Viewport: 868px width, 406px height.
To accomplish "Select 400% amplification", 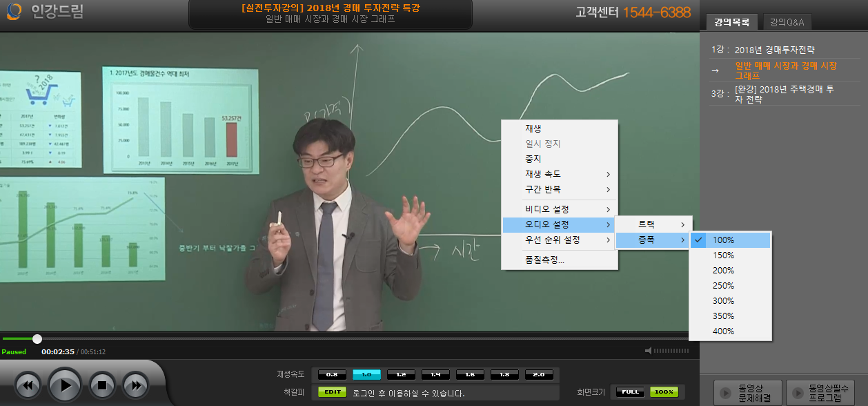I will 730,331.
